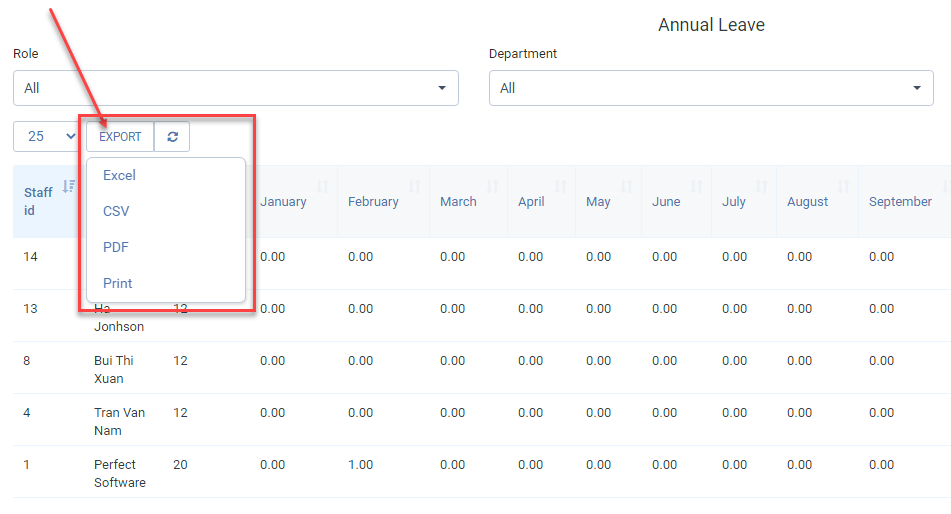Click Perfect Software's February value 1.00
This screenshot has width=951, height=514.
[x=360, y=465]
